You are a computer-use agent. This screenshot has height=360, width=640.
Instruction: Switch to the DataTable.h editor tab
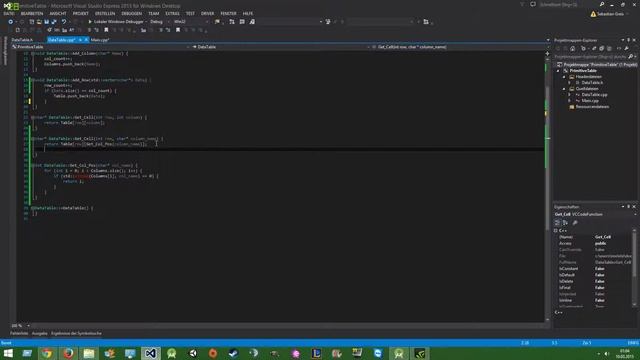22,40
